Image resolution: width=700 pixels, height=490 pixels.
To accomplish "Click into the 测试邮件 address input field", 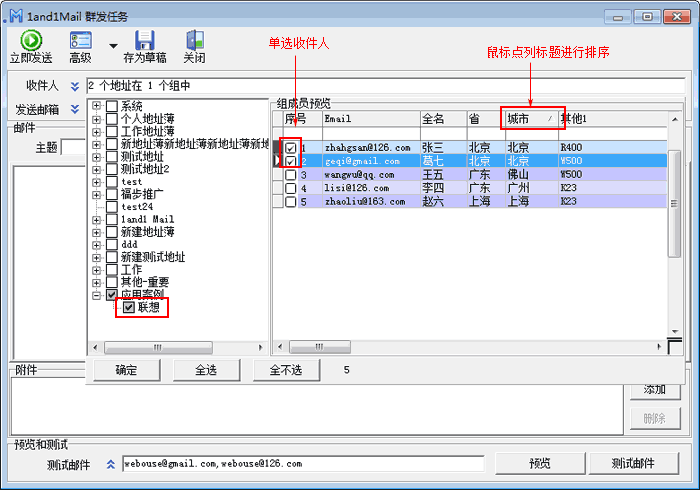I will click(x=300, y=464).
